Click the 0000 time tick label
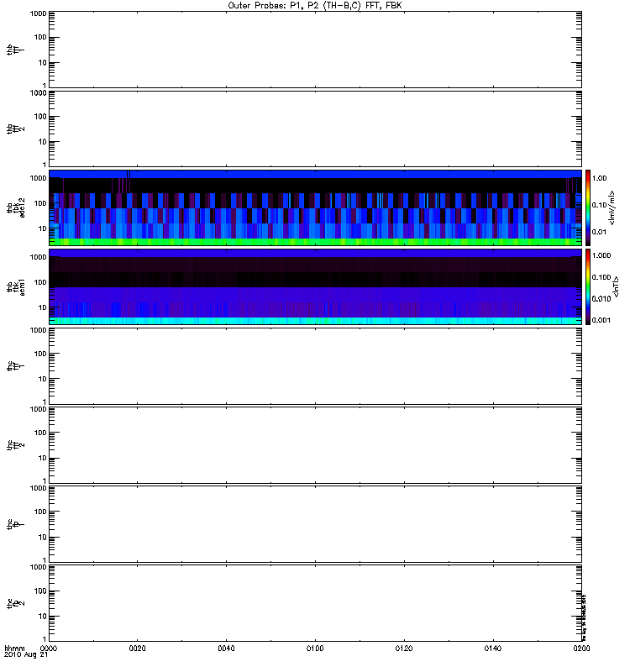630x672 pixels. 50,648
